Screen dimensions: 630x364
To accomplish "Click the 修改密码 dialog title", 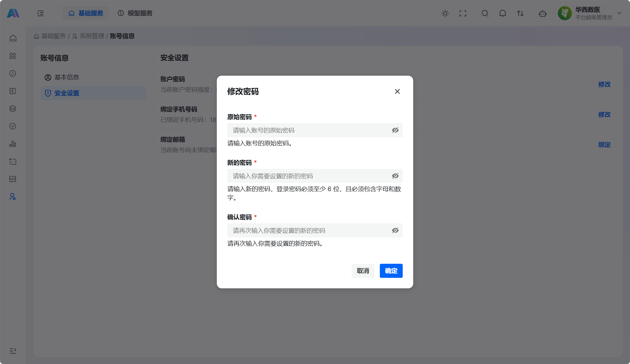I will tap(243, 91).
